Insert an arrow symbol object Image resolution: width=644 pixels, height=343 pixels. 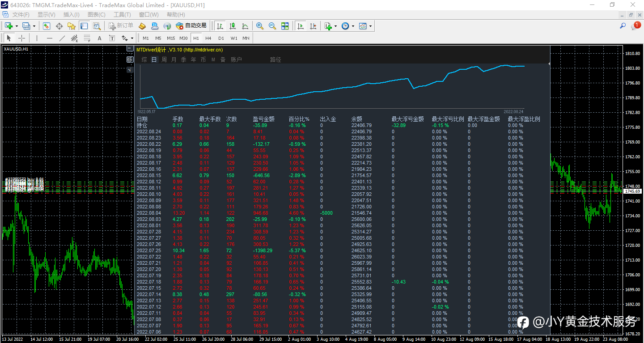pyautogui.click(x=124, y=38)
